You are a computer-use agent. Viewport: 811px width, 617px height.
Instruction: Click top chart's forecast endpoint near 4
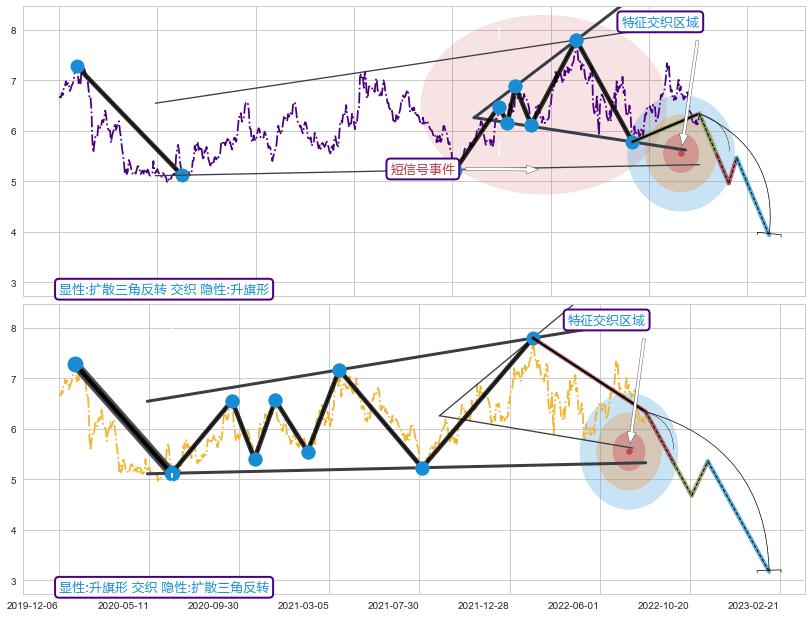768,234
